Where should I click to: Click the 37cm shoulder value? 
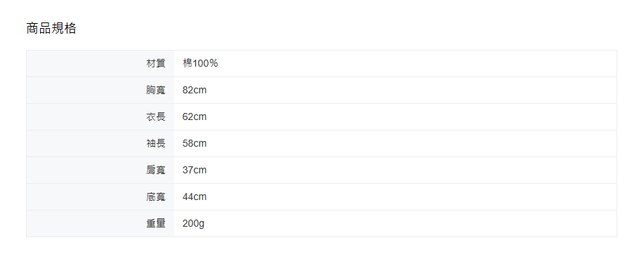click(195, 171)
